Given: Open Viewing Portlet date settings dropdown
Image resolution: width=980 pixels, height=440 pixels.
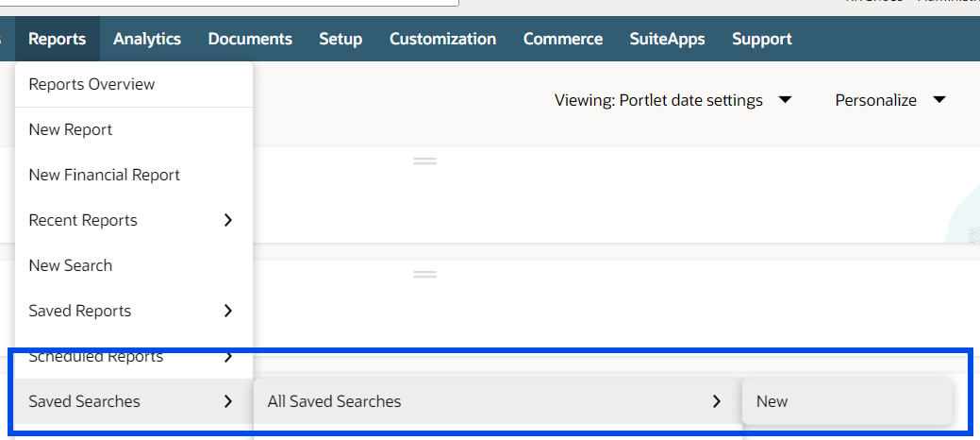Looking at the screenshot, I should pyautogui.click(x=673, y=100).
